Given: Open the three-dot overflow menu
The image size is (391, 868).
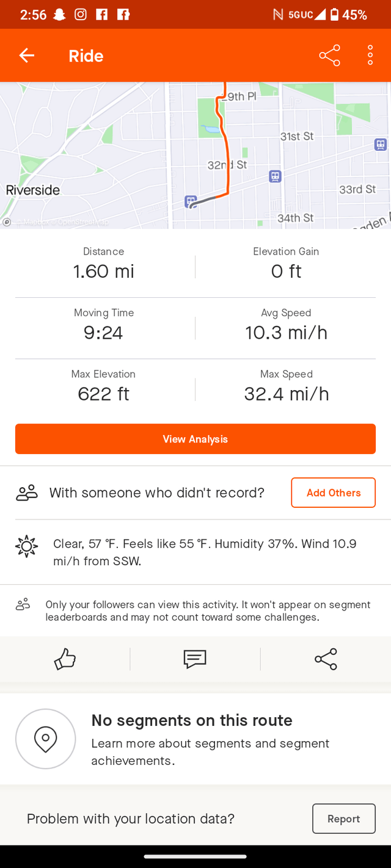Looking at the screenshot, I should (370, 56).
